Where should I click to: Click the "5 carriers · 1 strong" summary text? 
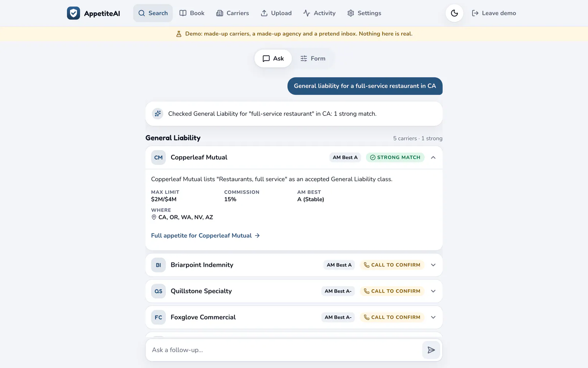point(418,138)
